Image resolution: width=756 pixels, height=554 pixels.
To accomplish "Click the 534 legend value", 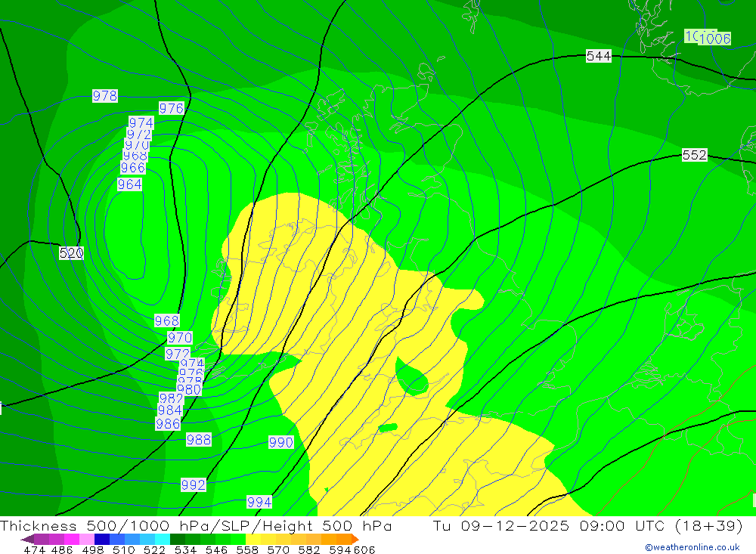I will [186, 549].
